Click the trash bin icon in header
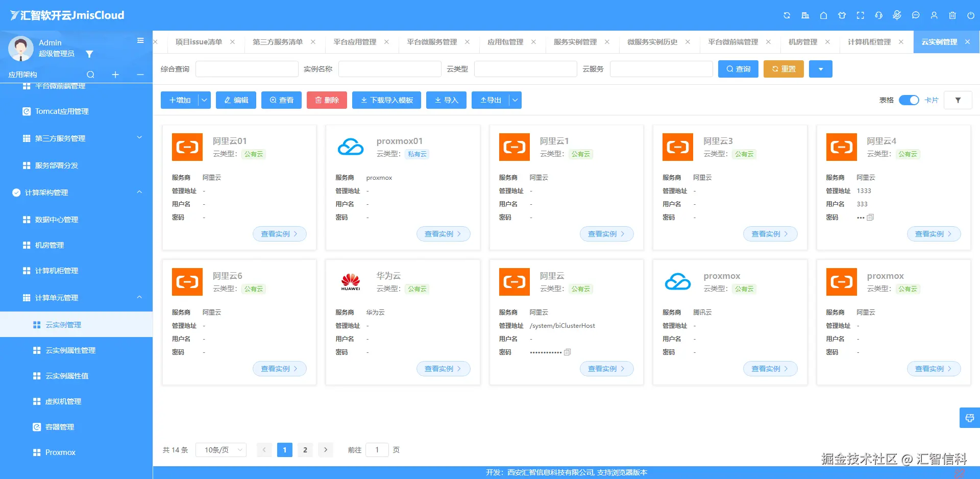This screenshot has width=980, height=479. point(952,15)
